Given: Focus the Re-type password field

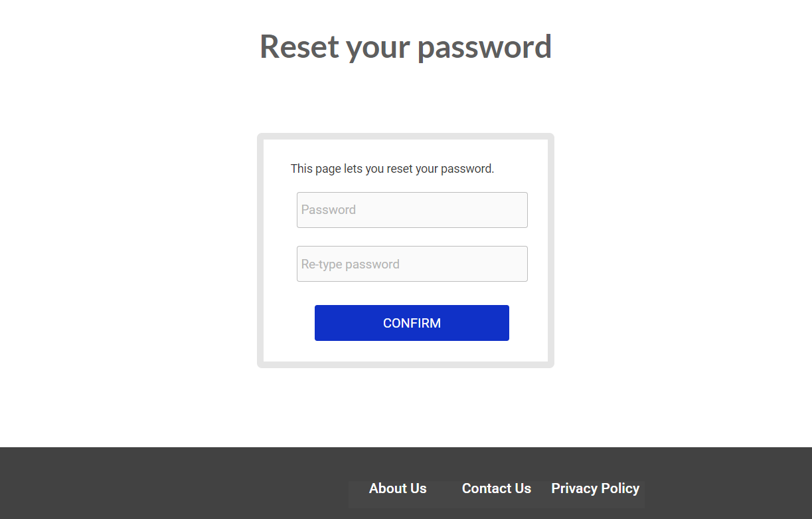Looking at the screenshot, I should tap(412, 264).
